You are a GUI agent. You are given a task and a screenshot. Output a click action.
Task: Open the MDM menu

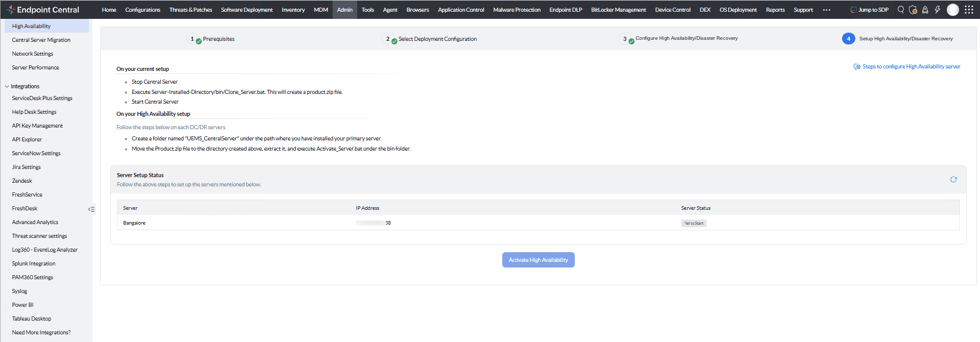click(x=321, y=10)
